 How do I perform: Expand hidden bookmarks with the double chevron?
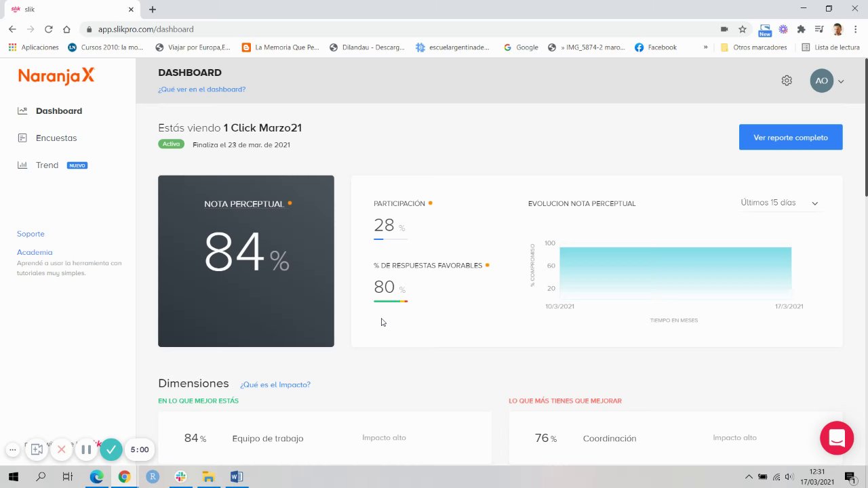705,47
